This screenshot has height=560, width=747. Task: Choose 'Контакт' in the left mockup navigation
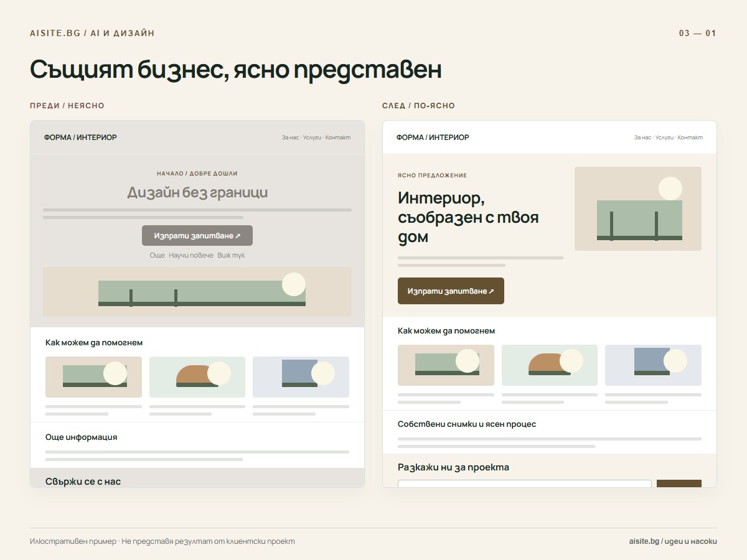point(338,138)
